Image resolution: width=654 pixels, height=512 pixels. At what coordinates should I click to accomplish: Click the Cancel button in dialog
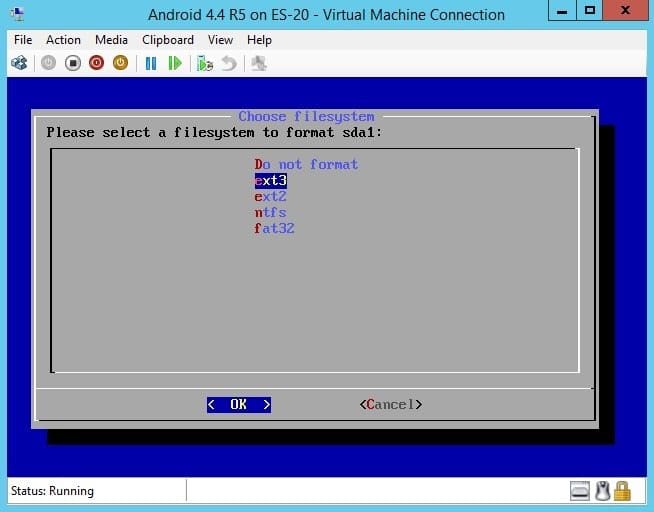391,404
